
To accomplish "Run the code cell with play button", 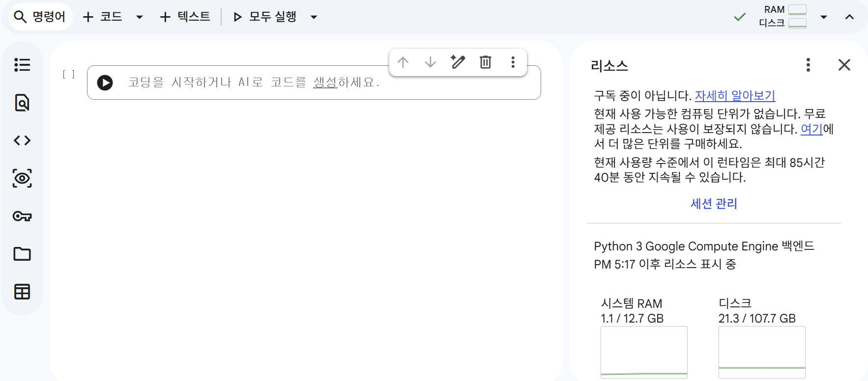I will [x=105, y=82].
